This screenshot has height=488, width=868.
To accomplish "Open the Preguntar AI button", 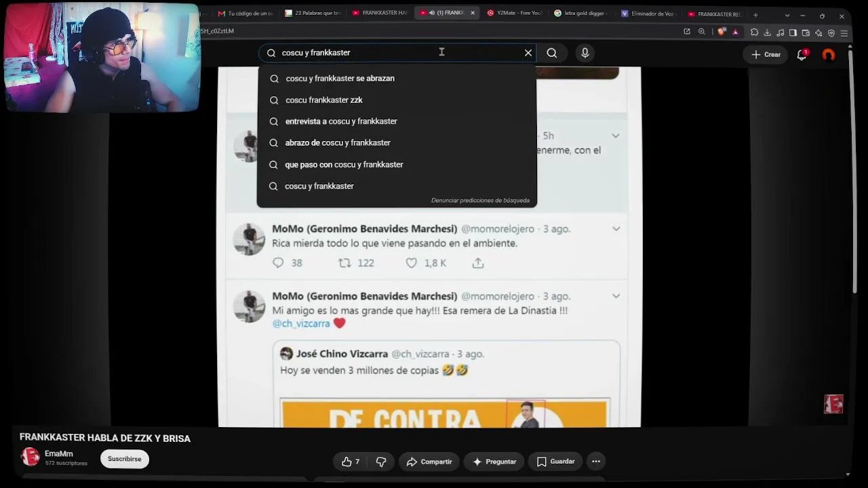I will click(x=494, y=462).
